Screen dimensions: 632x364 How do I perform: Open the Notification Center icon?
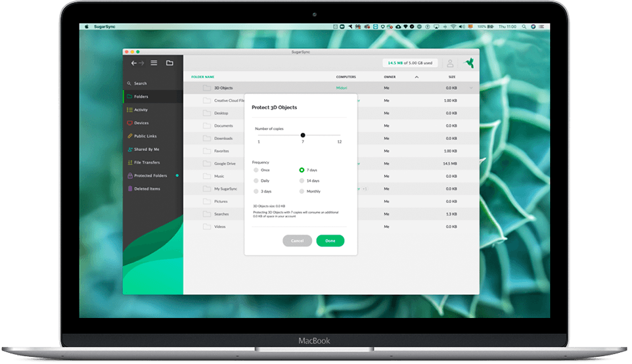[x=541, y=26]
